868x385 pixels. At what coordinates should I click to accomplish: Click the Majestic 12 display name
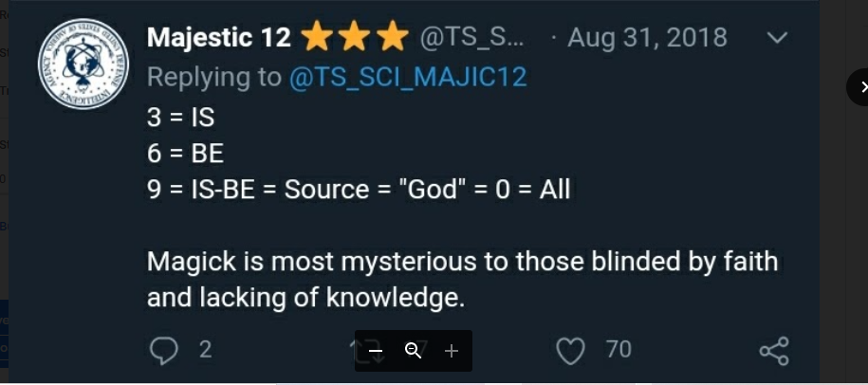tap(218, 38)
